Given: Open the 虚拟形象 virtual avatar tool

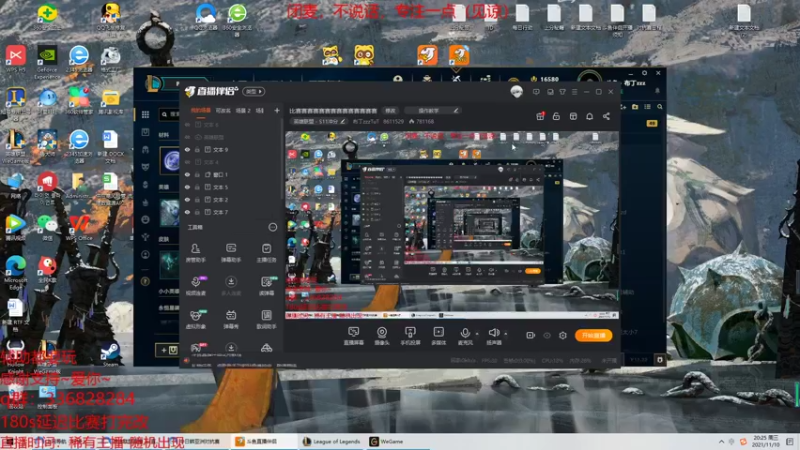Looking at the screenshot, I should (196, 319).
